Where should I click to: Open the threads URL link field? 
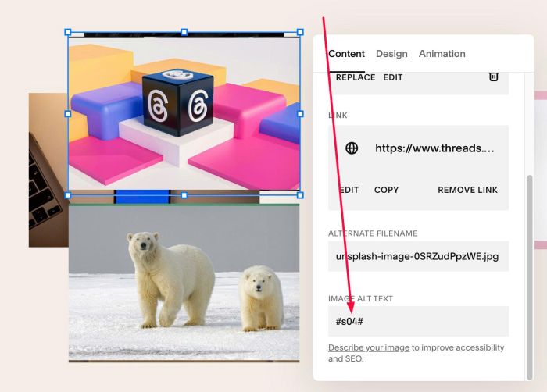coord(434,148)
